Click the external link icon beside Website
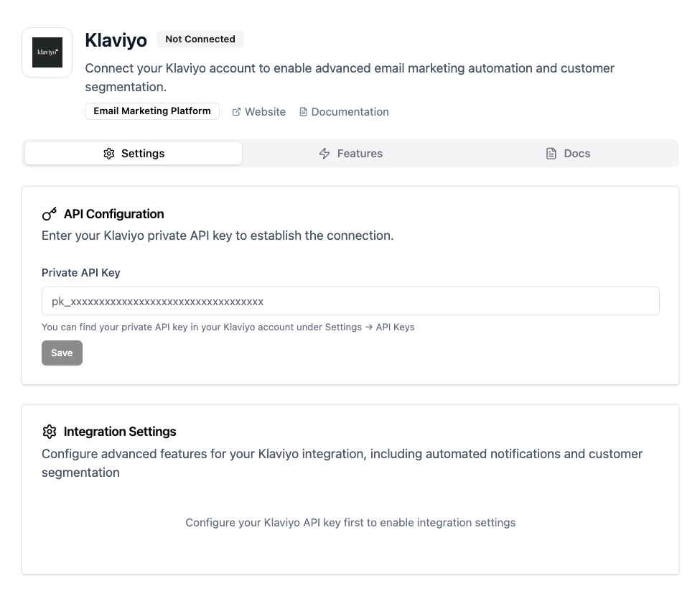700x614 pixels. [x=236, y=112]
